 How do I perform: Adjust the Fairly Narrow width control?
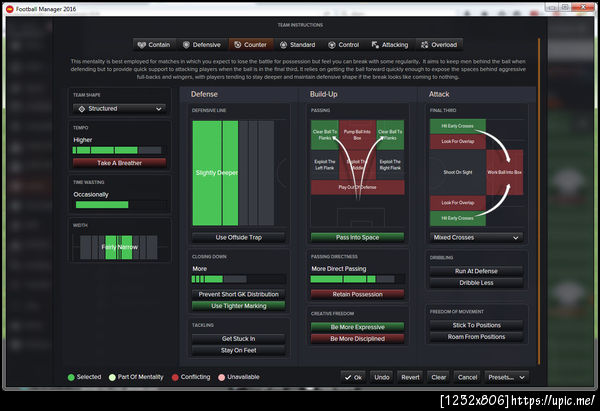[x=119, y=247]
